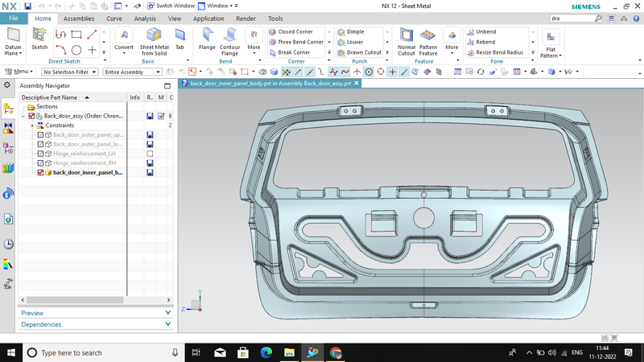The height and width of the screenshot is (362, 644).
Task: Click the Louver punch tool
Action: point(351,42)
